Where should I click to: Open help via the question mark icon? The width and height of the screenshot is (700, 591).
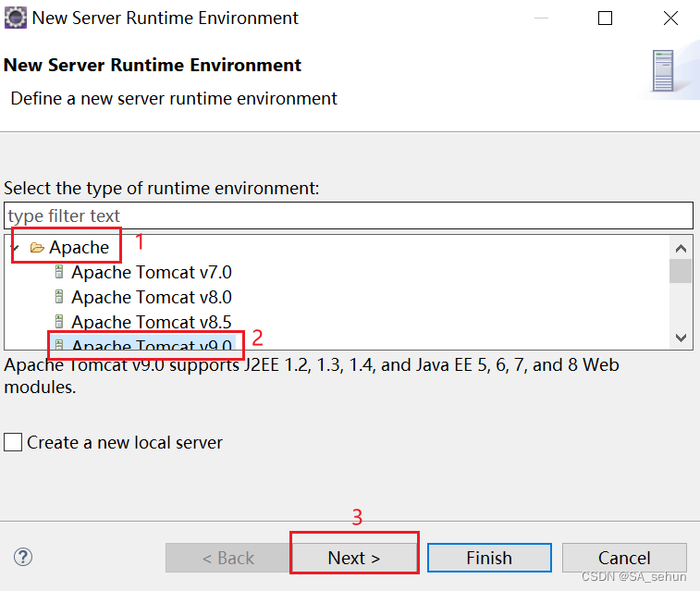tap(24, 557)
